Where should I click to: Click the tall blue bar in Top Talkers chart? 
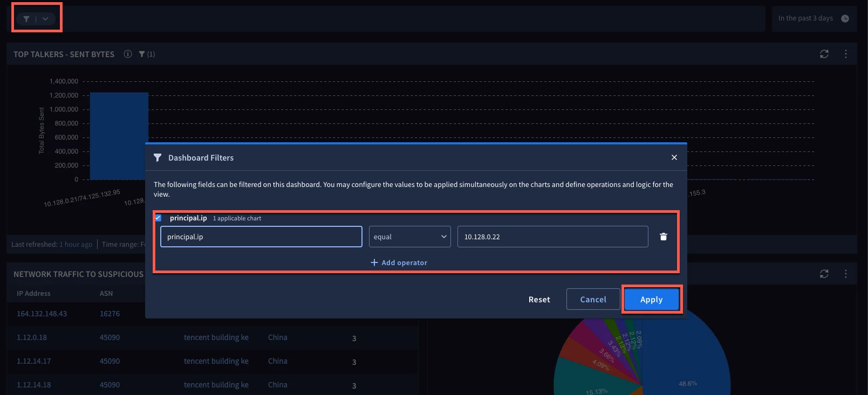[119, 136]
